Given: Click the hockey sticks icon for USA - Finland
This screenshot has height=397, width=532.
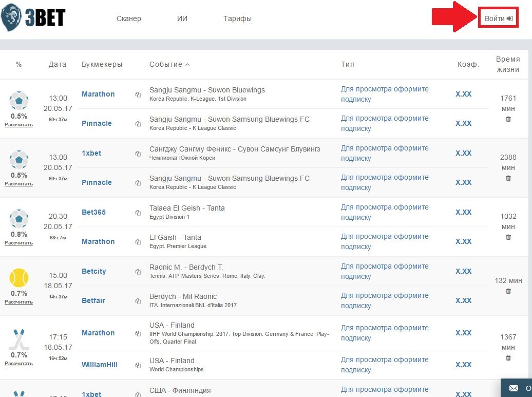Looking at the screenshot, I should 19,338.
